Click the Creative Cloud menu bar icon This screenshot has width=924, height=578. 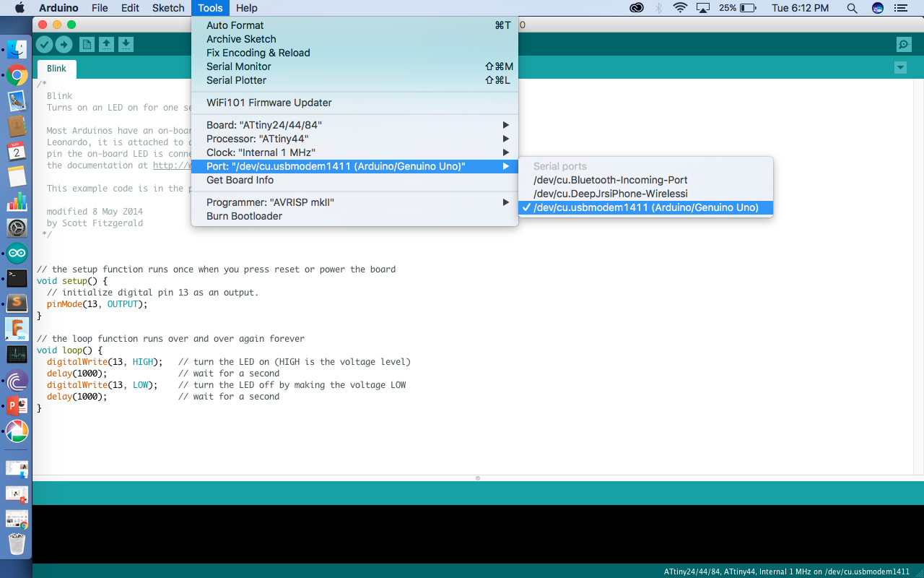click(637, 8)
